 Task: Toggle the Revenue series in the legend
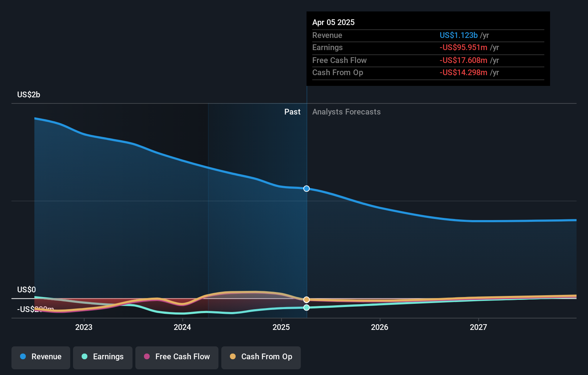(41, 357)
